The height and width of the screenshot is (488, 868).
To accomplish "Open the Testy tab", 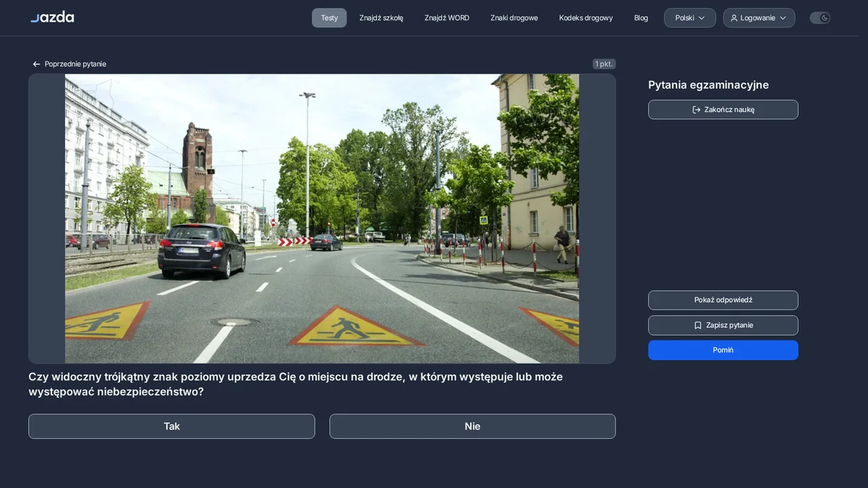I will click(x=329, y=18).
